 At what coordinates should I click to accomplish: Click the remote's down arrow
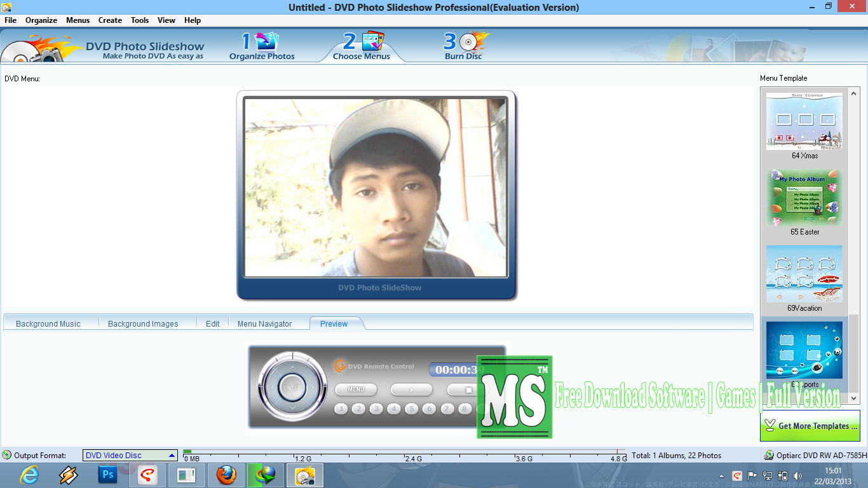point(292,408)
